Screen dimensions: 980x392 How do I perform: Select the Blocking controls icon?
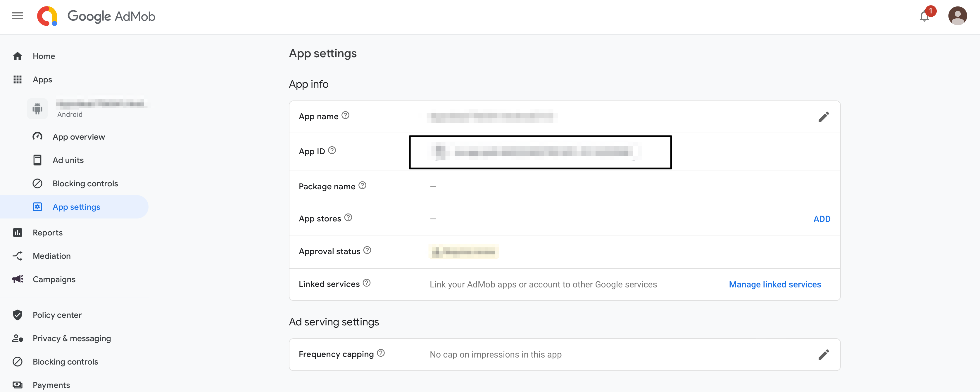tap(37, 183)
